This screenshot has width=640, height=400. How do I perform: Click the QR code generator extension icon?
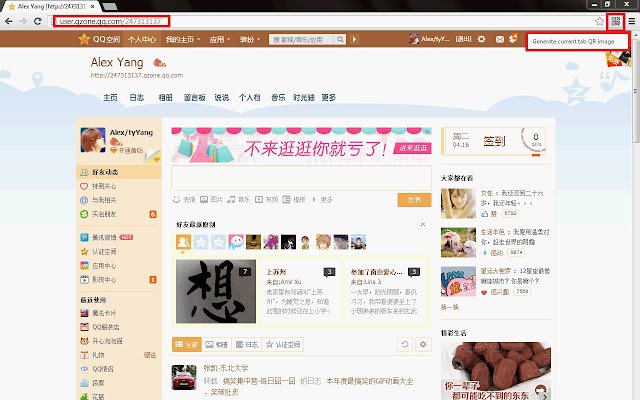click(616, 21)
